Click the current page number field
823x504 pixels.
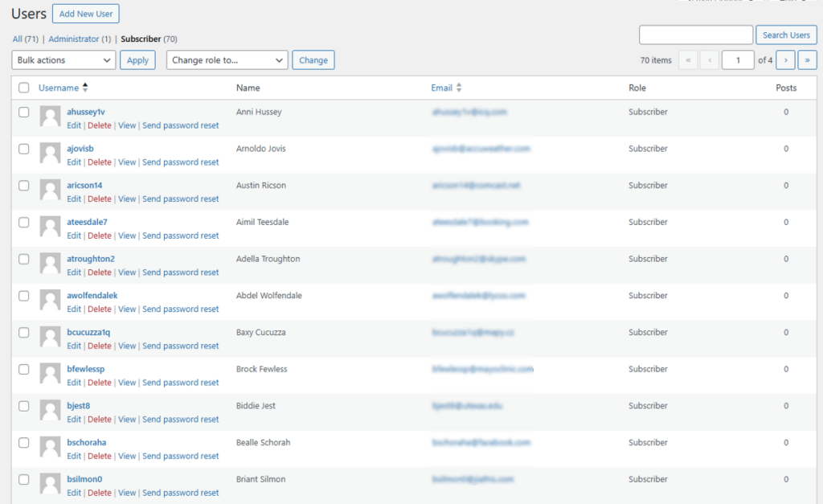click(738, 59)
